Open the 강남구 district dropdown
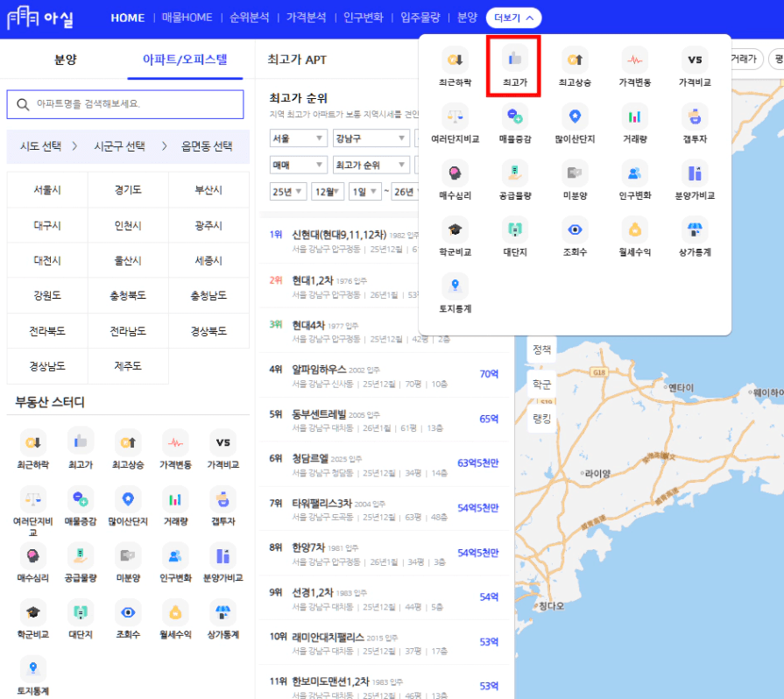The height and width of the screenshot is (699, 784). pos(370,138)
